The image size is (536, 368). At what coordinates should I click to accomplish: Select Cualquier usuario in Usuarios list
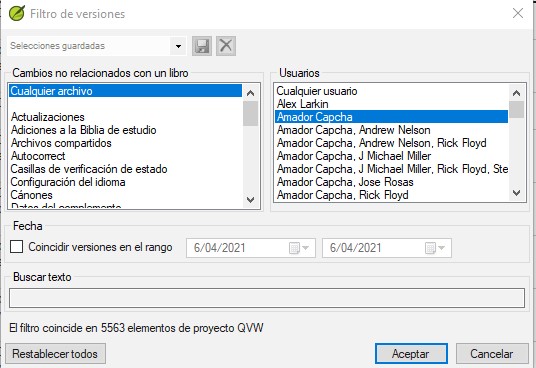[x=391, y=91]
